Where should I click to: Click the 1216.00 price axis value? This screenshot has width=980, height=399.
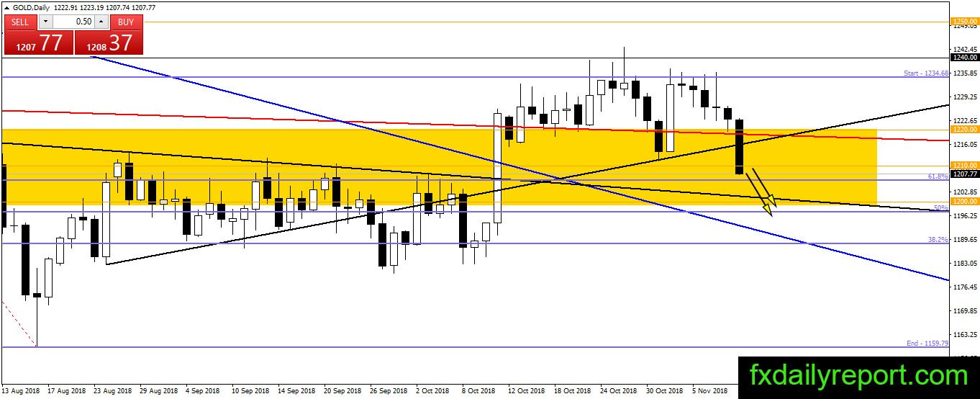click(963, 145)
